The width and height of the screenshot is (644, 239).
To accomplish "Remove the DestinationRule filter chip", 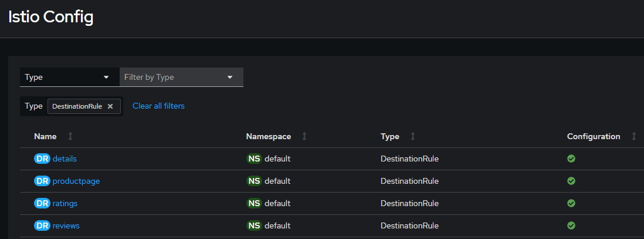I will coord(110,106).
